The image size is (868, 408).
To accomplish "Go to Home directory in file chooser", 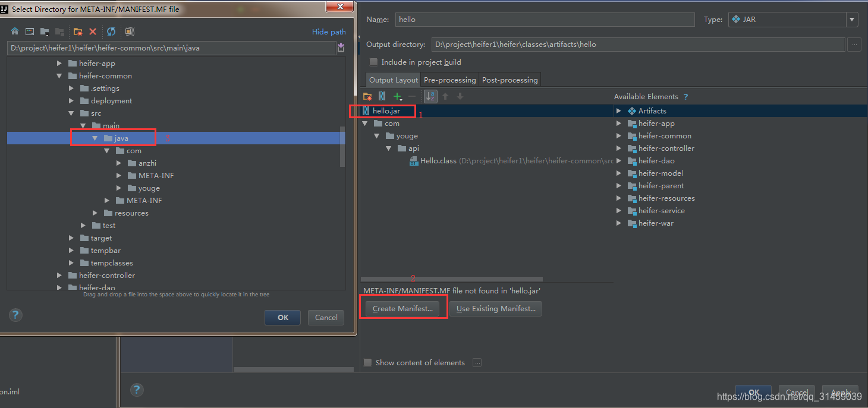I will click(15, 31).
